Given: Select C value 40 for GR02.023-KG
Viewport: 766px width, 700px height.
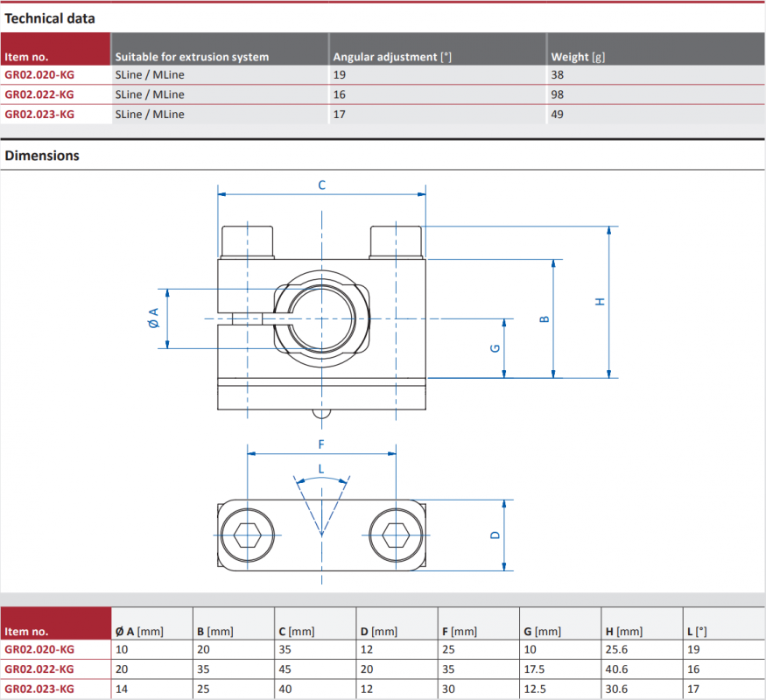Looking at the screenshot, I should [285, 689].
